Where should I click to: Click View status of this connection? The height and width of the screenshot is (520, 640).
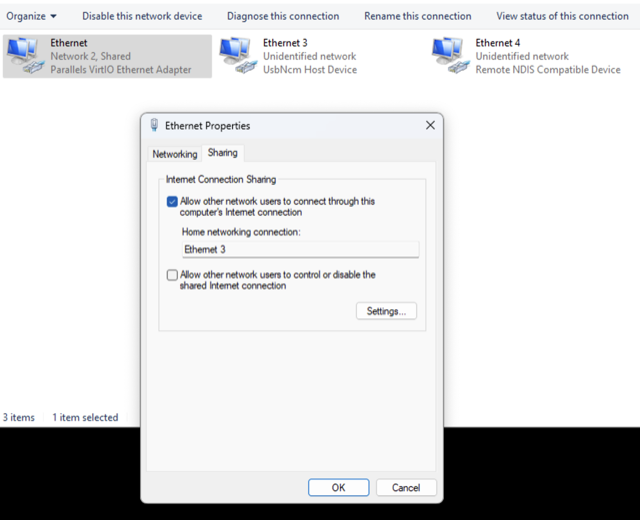tap(562, 16)
